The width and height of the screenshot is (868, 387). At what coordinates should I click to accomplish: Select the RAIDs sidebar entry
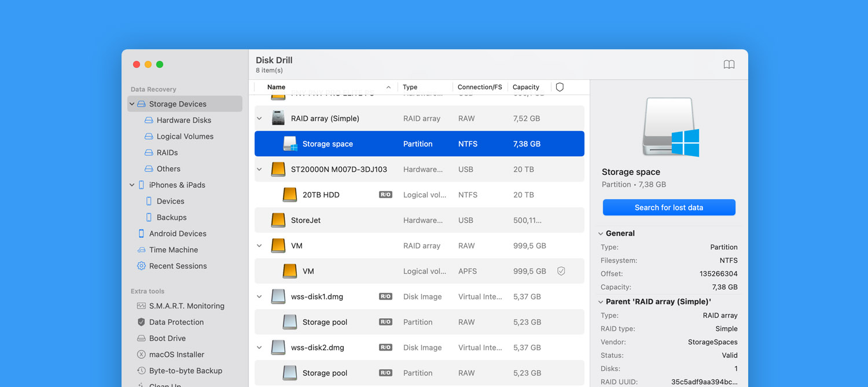167,152
